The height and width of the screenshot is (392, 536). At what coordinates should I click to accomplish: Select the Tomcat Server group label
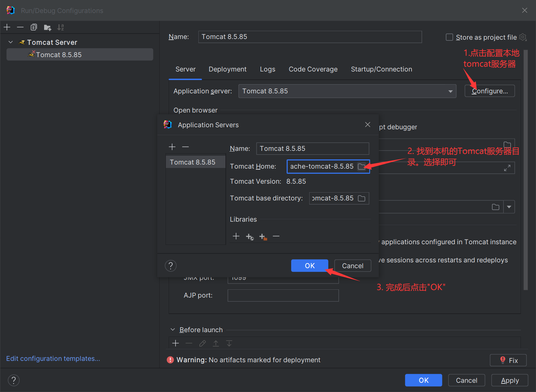(x=52, y=42)
